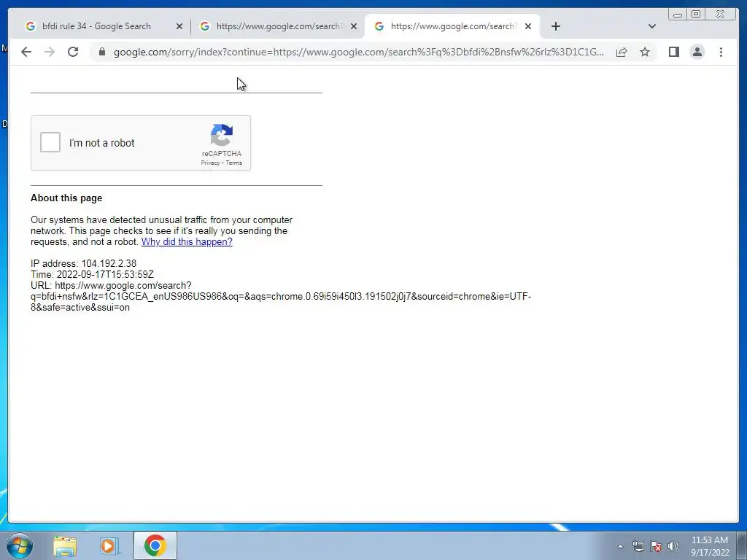Click the address bar URL field
This screenshot has height=560, width=747.
359,52
